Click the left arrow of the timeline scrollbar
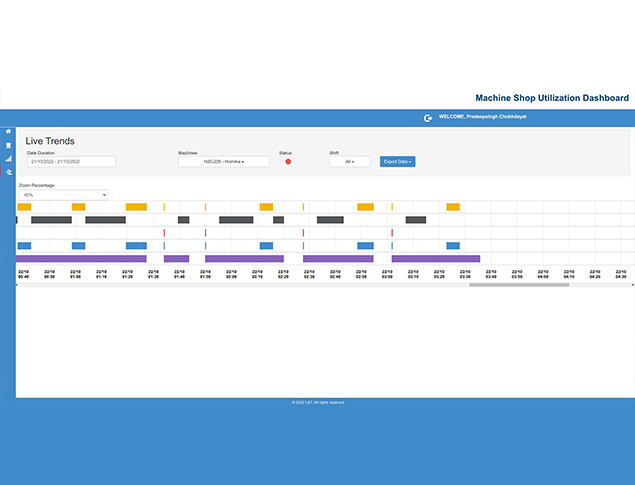The height and width of the screenshot is (485, 635). pos(17,285)
